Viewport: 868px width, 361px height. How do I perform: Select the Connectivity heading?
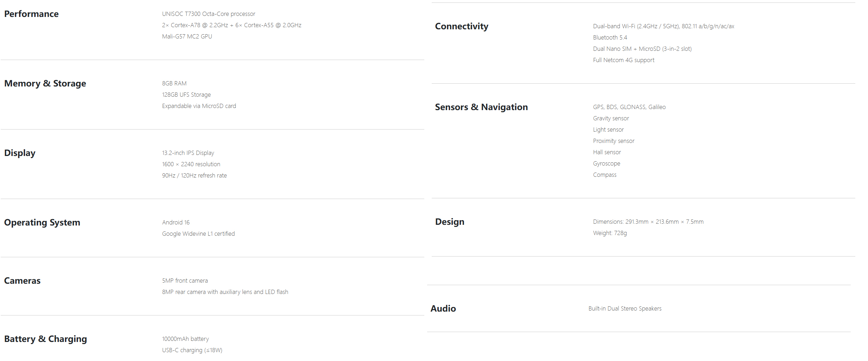pos(462,26)
